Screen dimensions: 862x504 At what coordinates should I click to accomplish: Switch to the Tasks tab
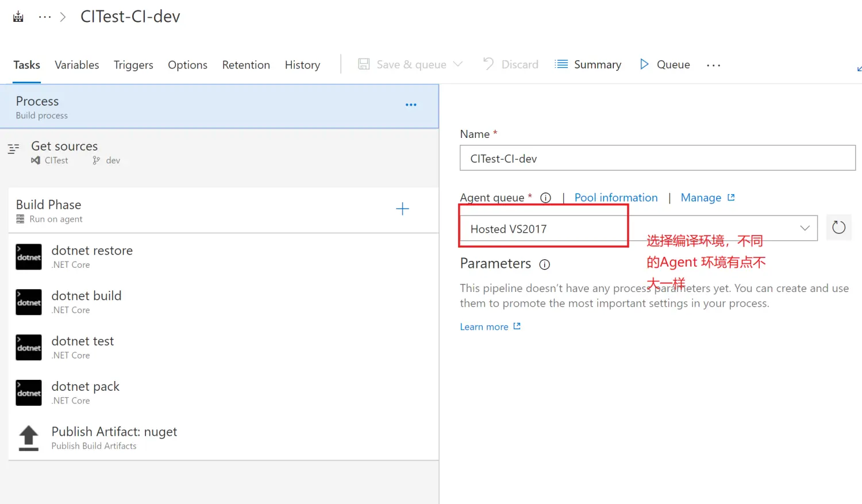coord(27,65)
